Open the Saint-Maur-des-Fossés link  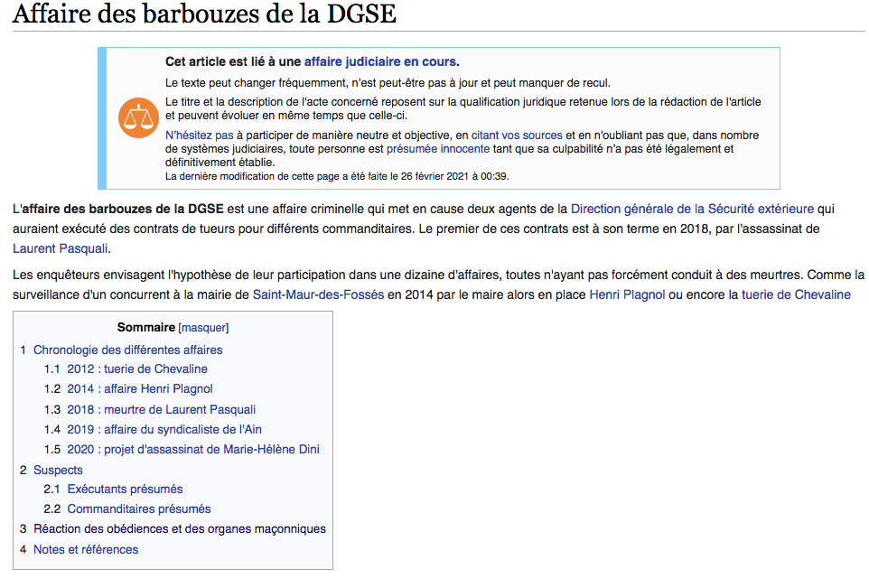(318, 294)
